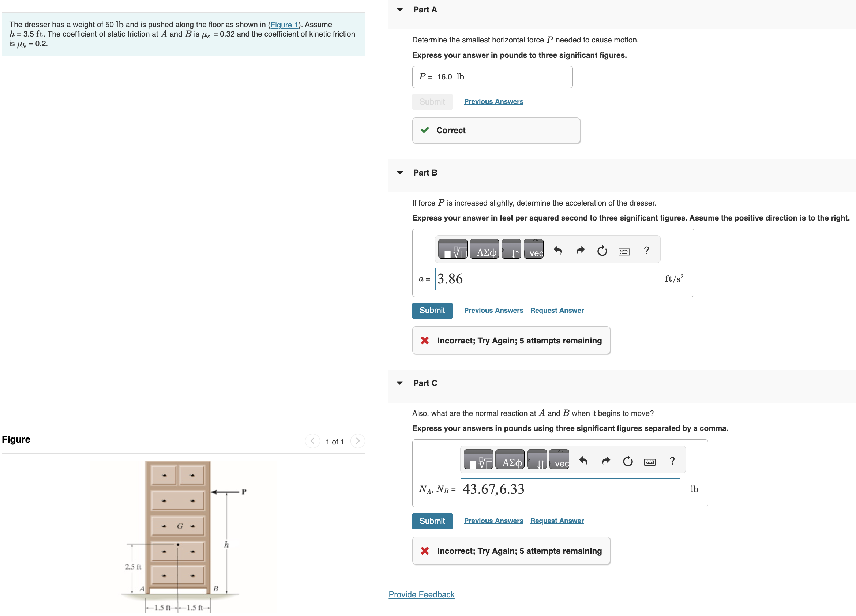Image resolution: width=856 pixels, height=616 pixels.
Task: Open Figure 1 link in problem text
Action: (284, 25)
